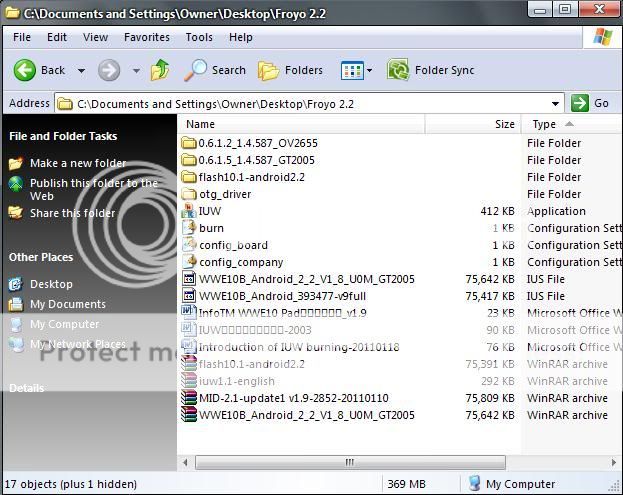Select WWE10B_Android_2_2_V1_8_U0M_GT2005 WinRAR archive icon
Screen dimensions: 623x495
tap(189, 415)
